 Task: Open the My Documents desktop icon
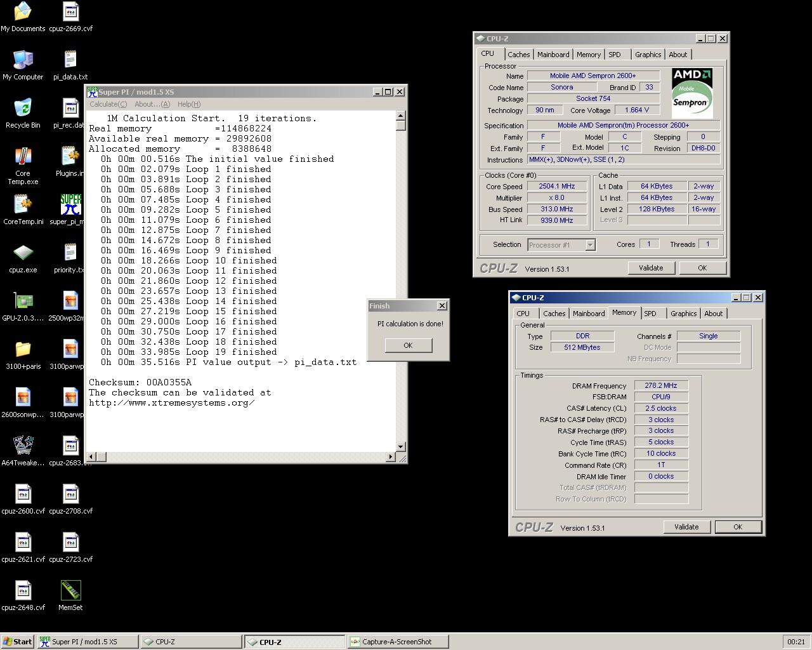tap(23, 17)
